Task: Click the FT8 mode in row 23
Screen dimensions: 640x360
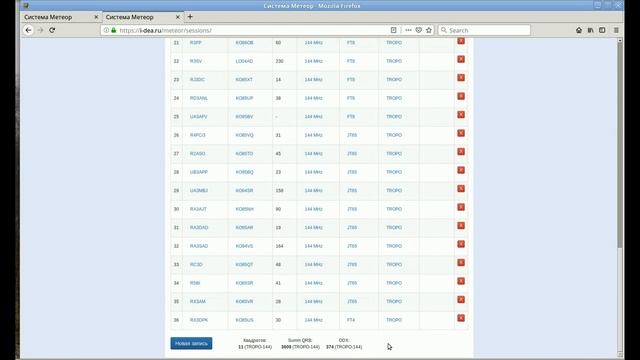Action: click(x=351, y=80)
